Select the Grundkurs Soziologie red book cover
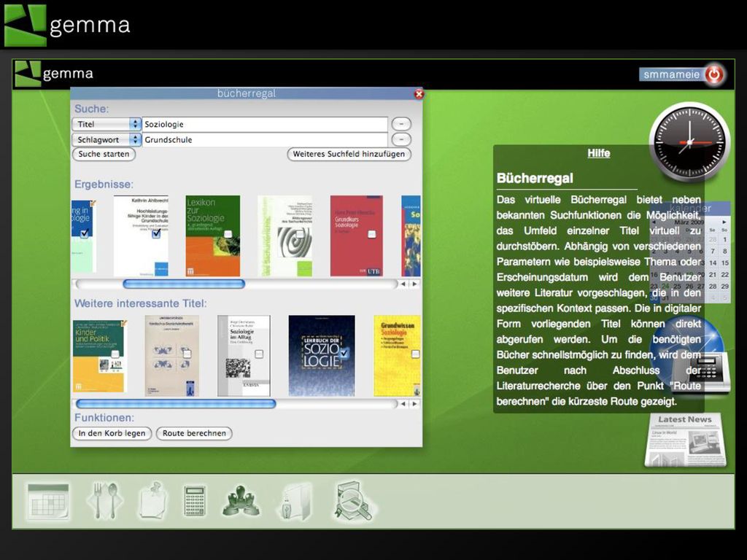The height and width of the screenshot is (560, 747). tap(356, 236)
